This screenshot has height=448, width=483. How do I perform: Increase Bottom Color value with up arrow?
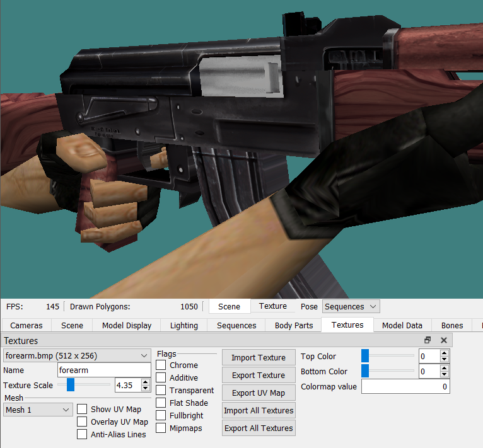[x=444, y=368]
